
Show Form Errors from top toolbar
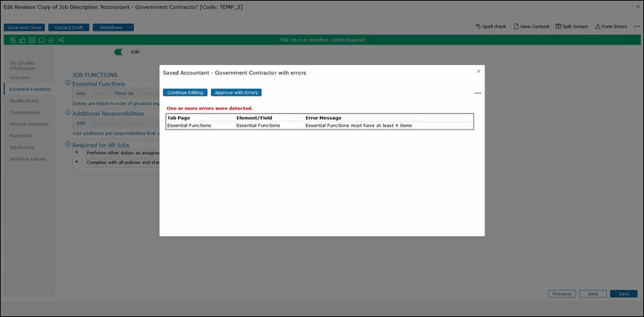pos(610,26)
